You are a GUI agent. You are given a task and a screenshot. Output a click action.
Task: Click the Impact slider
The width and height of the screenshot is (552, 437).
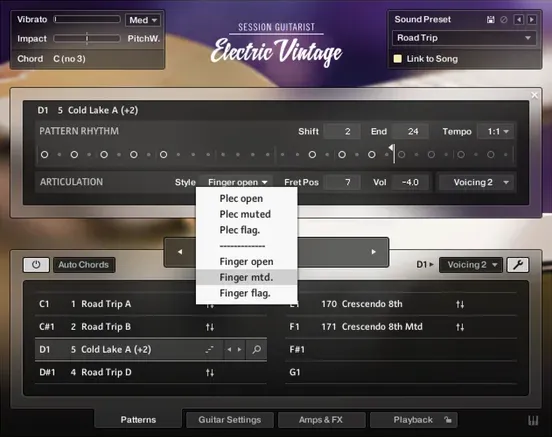[87, 38]
